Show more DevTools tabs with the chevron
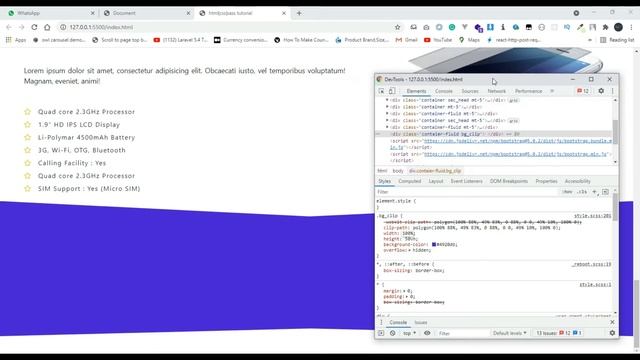 pyautogui.click(x=552, y=91)
